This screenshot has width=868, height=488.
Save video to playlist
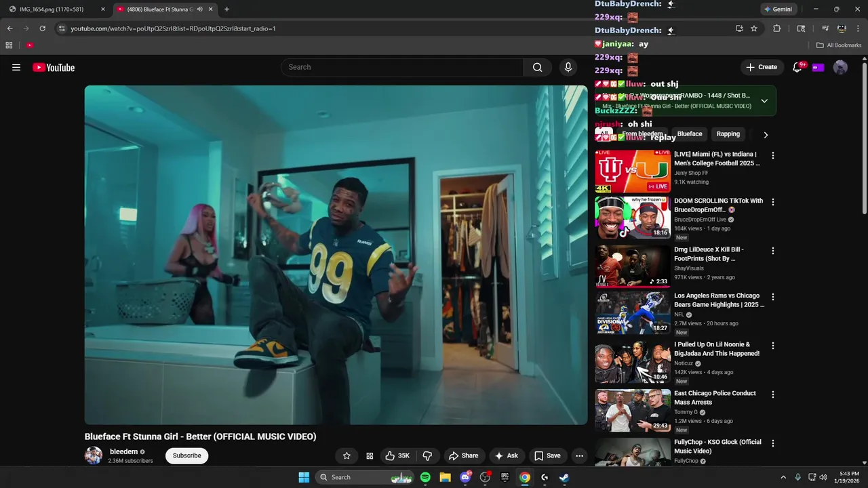point(547,455)
